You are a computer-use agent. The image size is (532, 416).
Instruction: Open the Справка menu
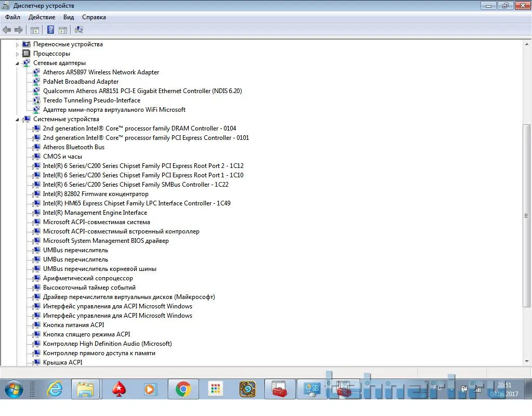tap(94, 17)
